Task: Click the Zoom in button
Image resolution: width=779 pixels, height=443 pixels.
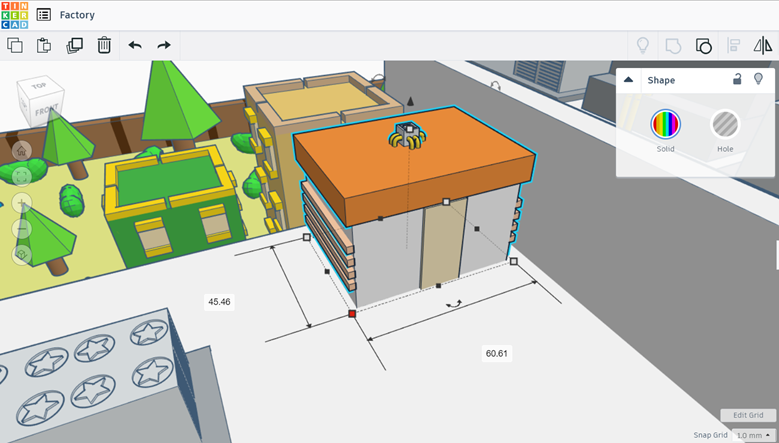Action: pyautogui.click(x=21, y=203)
